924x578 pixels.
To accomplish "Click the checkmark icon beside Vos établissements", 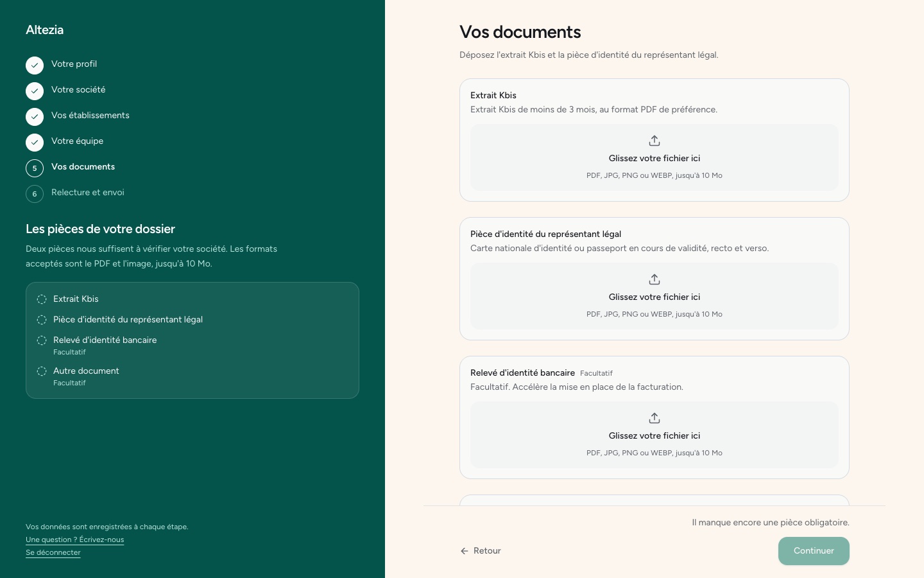I will tap(35, 117).
